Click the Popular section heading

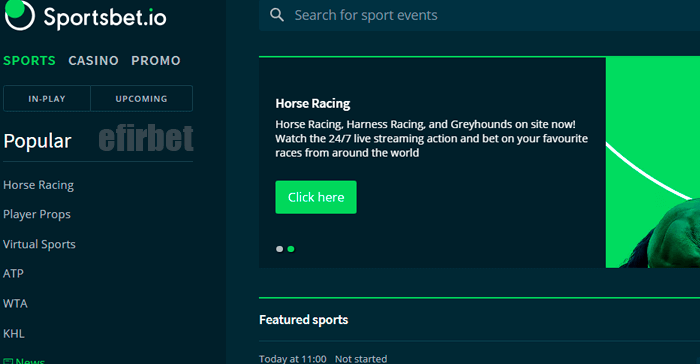click(x=37, y=141)
